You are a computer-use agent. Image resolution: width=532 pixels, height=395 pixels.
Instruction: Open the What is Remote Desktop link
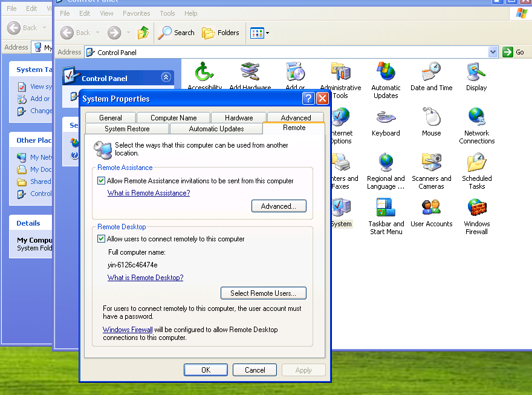point(145,278)
